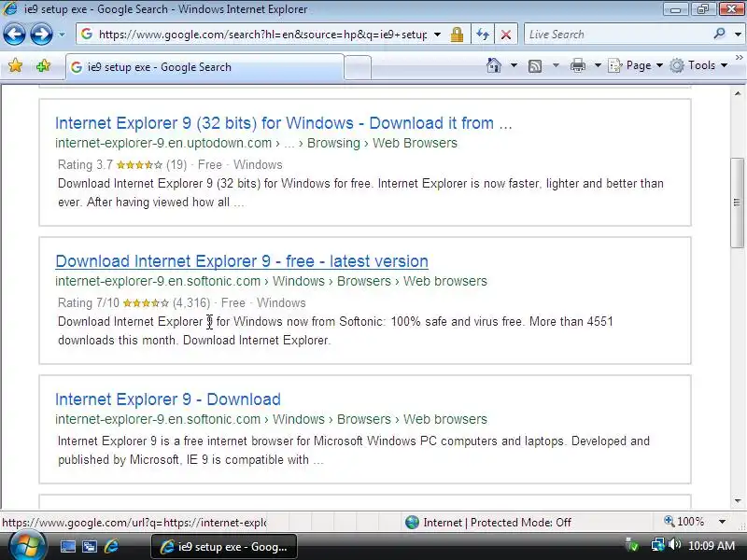Open 'Internet Explorer 9 (32 bits) for Windows' result
The image size is (747, 560).
coord(284,123)
